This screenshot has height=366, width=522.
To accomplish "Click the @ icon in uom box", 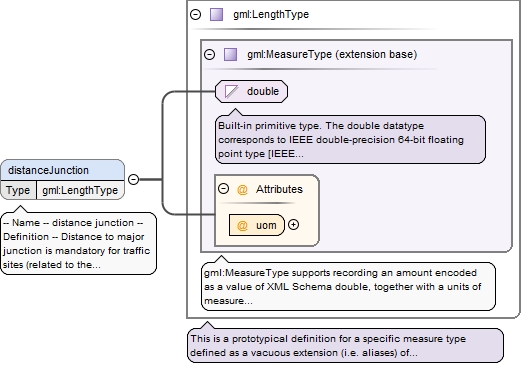I will 242,225.
